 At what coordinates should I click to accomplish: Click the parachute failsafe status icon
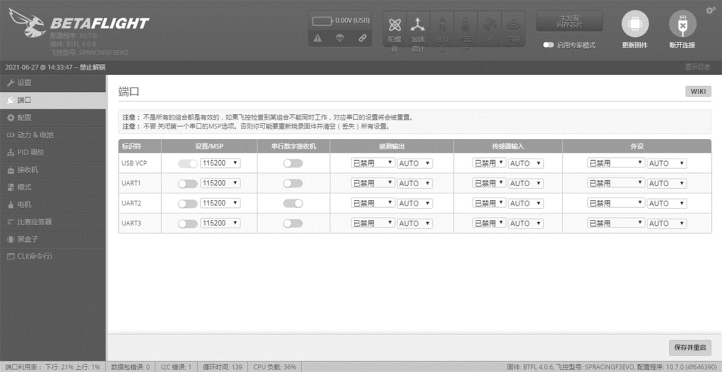(x=340, y=38)
